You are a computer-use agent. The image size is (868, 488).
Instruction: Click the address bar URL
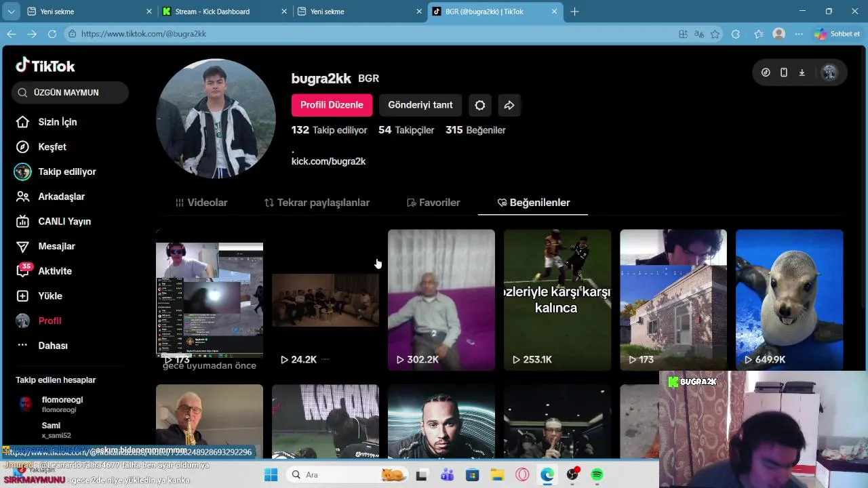144,34
